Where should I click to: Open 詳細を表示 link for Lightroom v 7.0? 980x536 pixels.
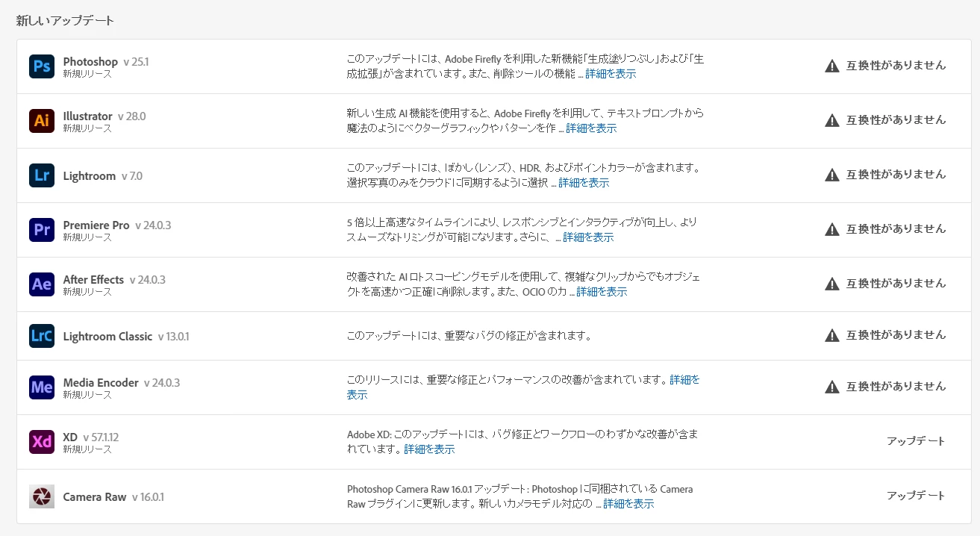(x=584, y=183)
